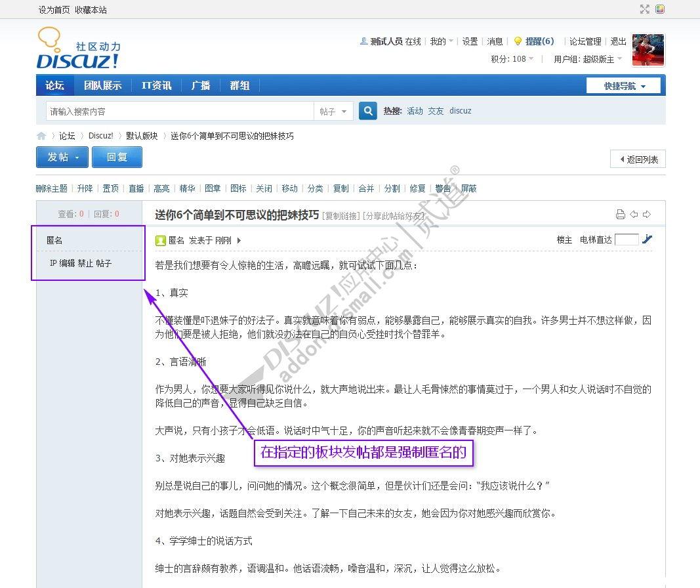This screenshot has height=588, width=700.
Task: Open the 快捷导航 quick navigation dropdown
Action: 625,86
